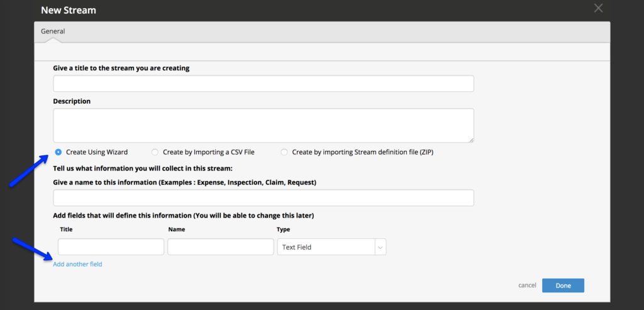Choose Create by Importing a CSV File
Screen dimensions: 644x310
(x=155, y=152)
